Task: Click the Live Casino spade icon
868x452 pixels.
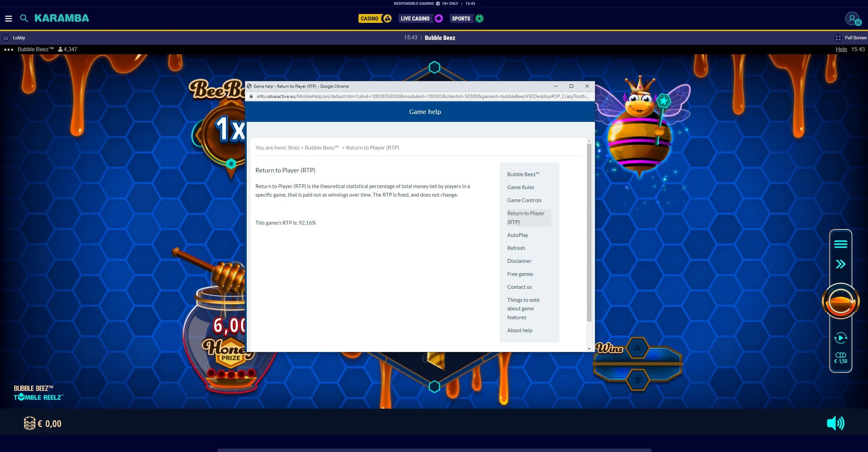Action: (x=439, y=18)
